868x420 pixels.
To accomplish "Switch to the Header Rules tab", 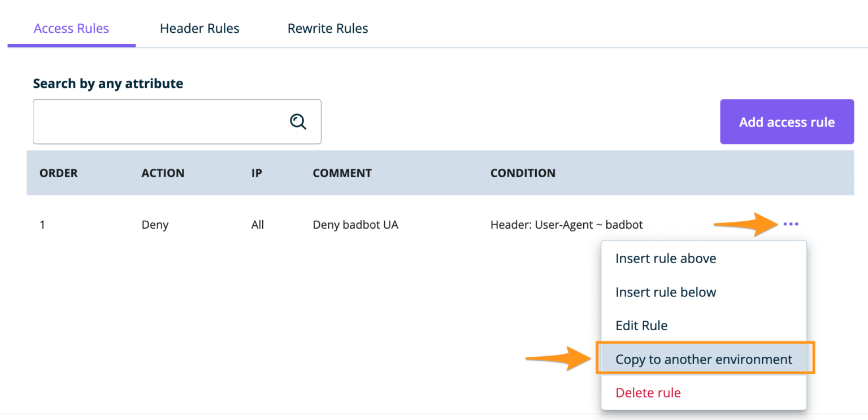I will (x=199, y=28).
